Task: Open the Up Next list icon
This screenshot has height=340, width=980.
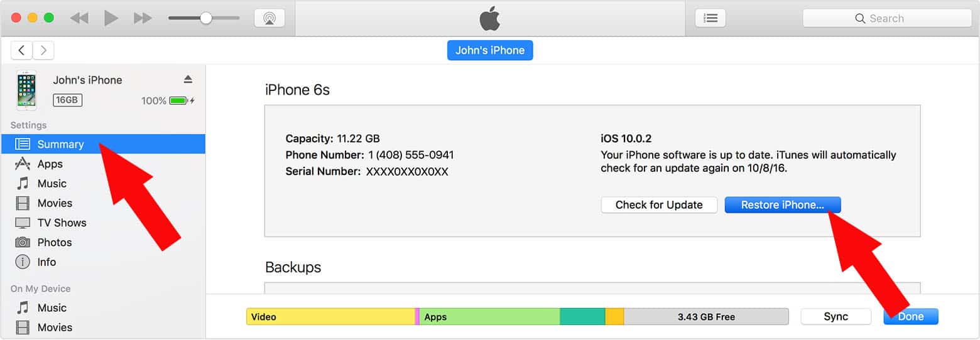Action: pyautogui.click(x=710, y=18)
